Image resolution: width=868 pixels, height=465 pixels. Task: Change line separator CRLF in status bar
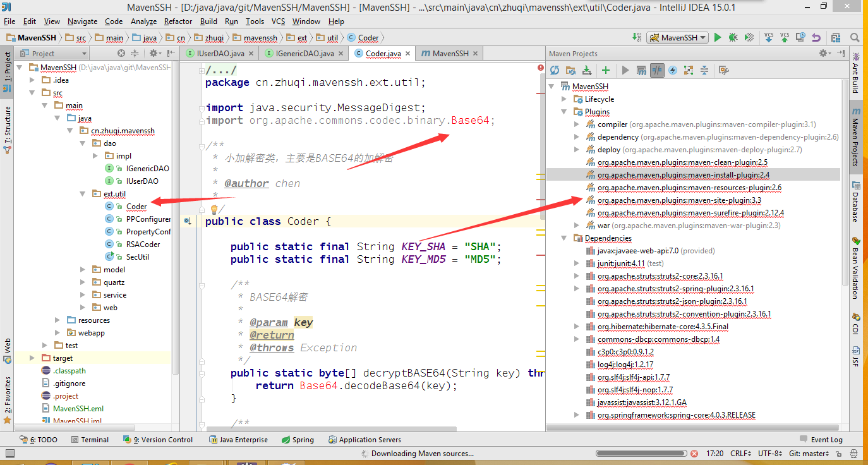pyautogui.click(x=741, y=454)
